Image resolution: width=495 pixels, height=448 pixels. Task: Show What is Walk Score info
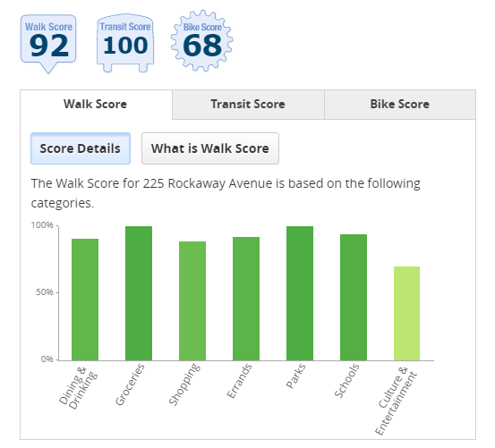click(210, 148)
